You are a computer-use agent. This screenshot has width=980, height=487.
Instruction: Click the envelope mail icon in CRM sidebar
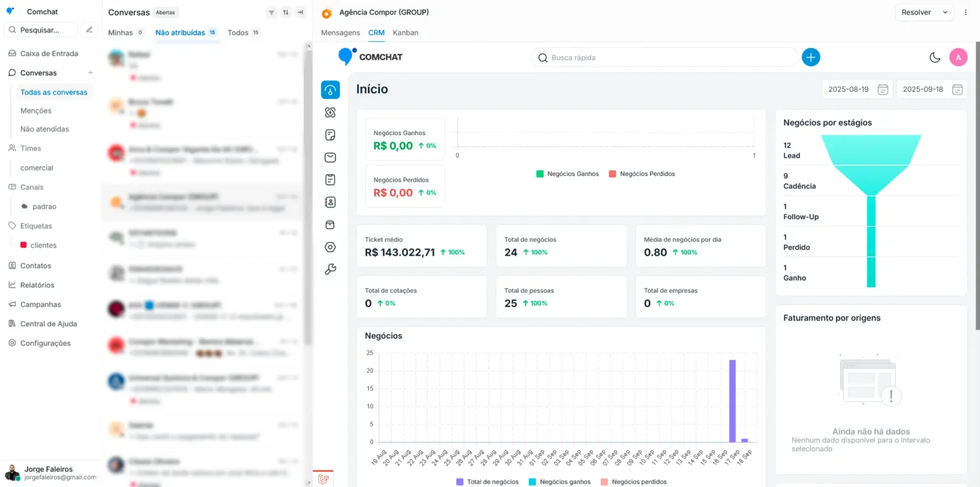pos(330,157)
